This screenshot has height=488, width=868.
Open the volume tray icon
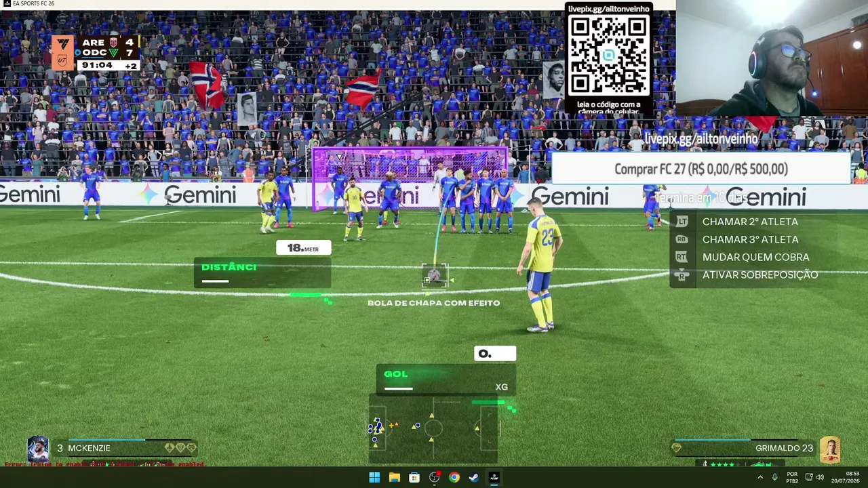(x=820, y=477)
